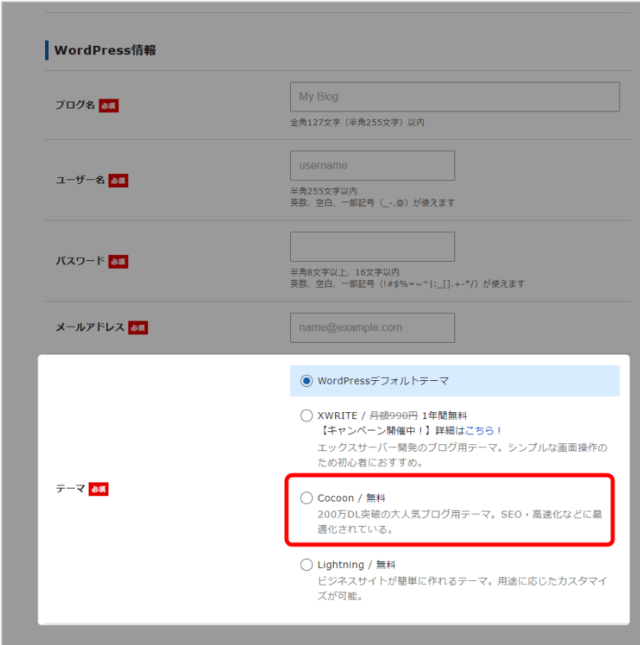The width and height of the screenshot is (640, 645).
Task: Click the ビジネスサイト Lightning description text
Action: pos(462,588)
